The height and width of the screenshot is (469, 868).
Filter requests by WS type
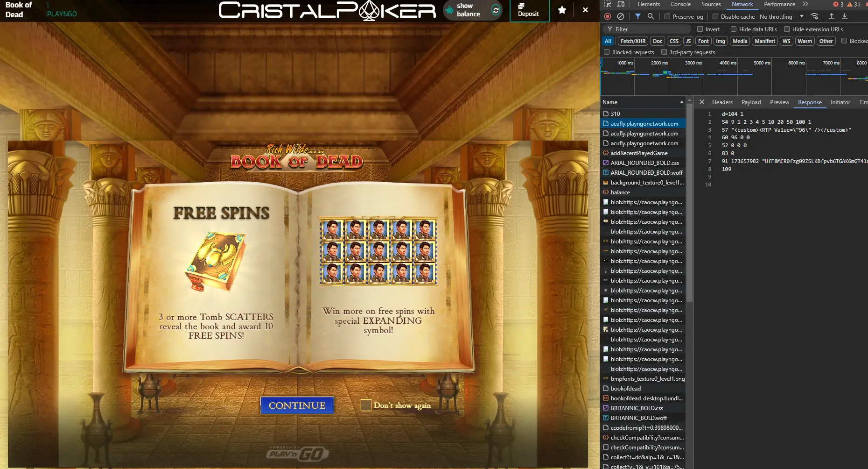pyautogui.click(x=786, y=41)
